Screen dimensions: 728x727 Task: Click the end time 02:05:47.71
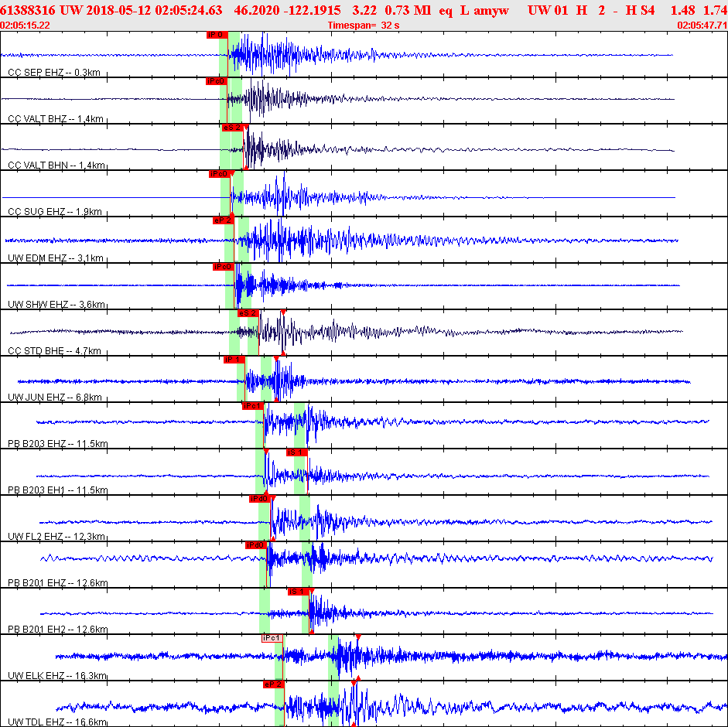(x=701, y=25)
